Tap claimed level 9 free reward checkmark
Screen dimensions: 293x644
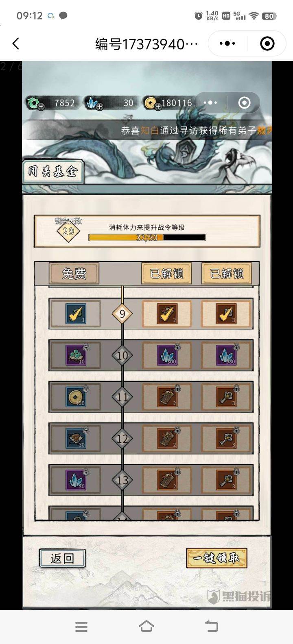point(76,313)
